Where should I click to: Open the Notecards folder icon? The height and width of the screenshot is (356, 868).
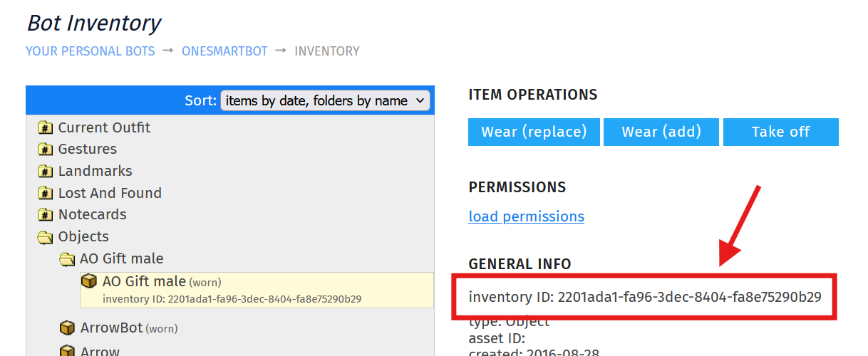coord(45,215)
